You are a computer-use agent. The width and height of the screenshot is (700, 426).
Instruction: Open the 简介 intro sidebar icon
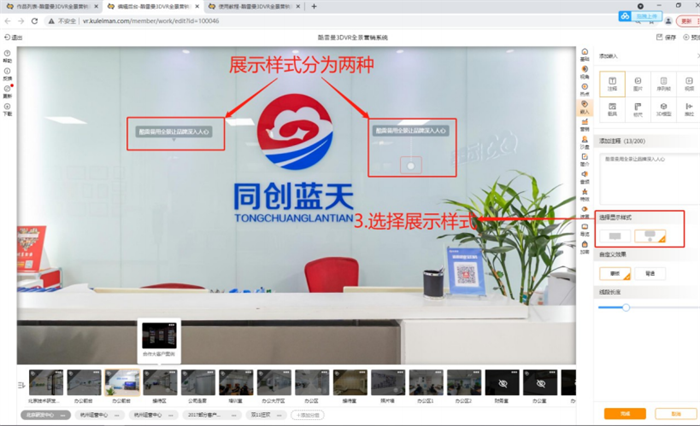click(x=584, y=160)
